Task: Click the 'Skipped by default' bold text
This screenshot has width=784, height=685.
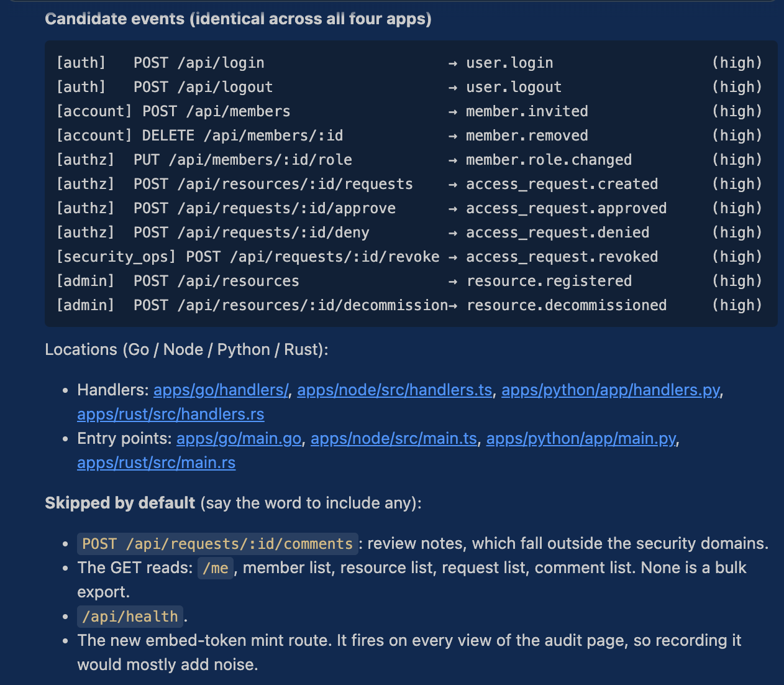Action: (x=120, y=502)
